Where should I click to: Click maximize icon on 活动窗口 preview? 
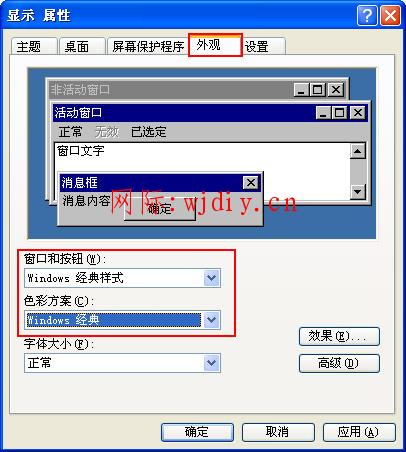[339, 113]
